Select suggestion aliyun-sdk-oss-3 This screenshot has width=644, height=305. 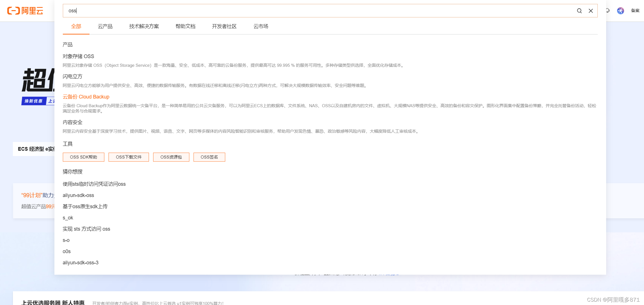(81, 263)
